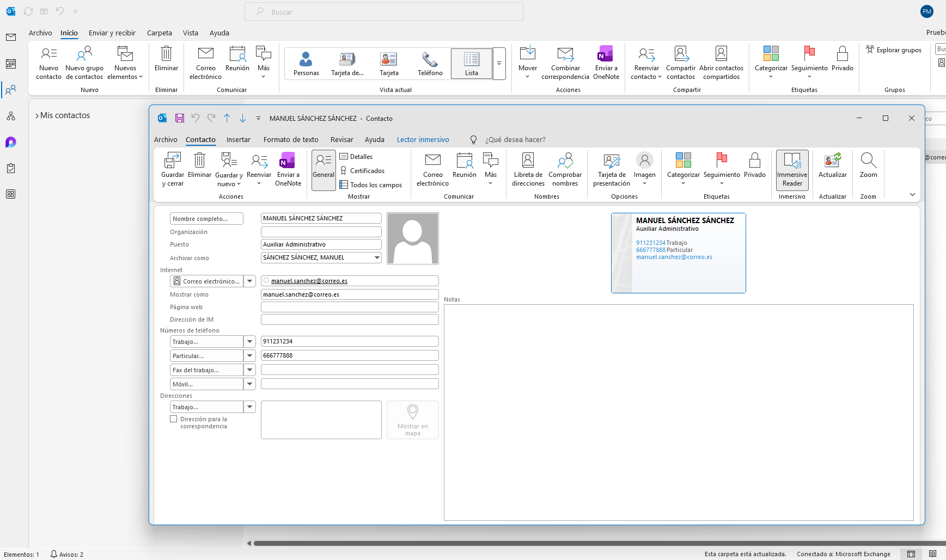This screenshot has height=560, width=946.
Task: Open Categorizar color categories in contact window
Action: tap(683, 170)
